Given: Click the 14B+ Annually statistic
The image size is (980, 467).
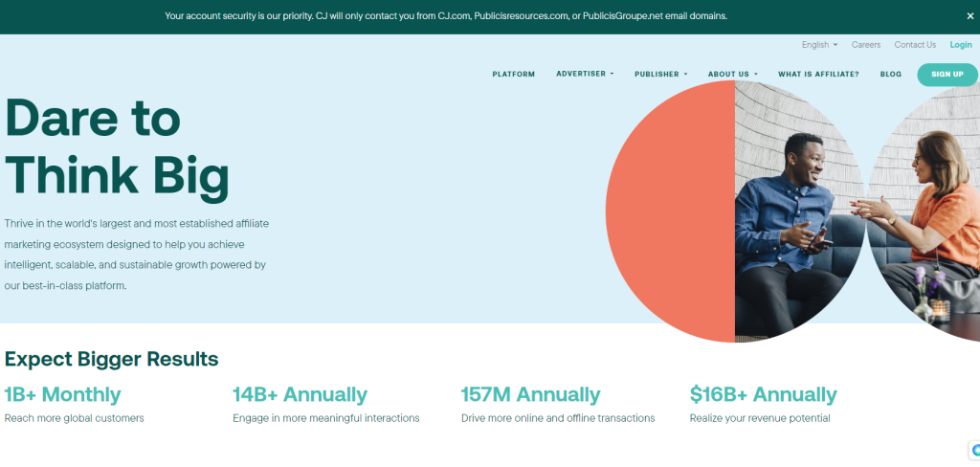Looking at the screenshot, I should click(300, 395).
